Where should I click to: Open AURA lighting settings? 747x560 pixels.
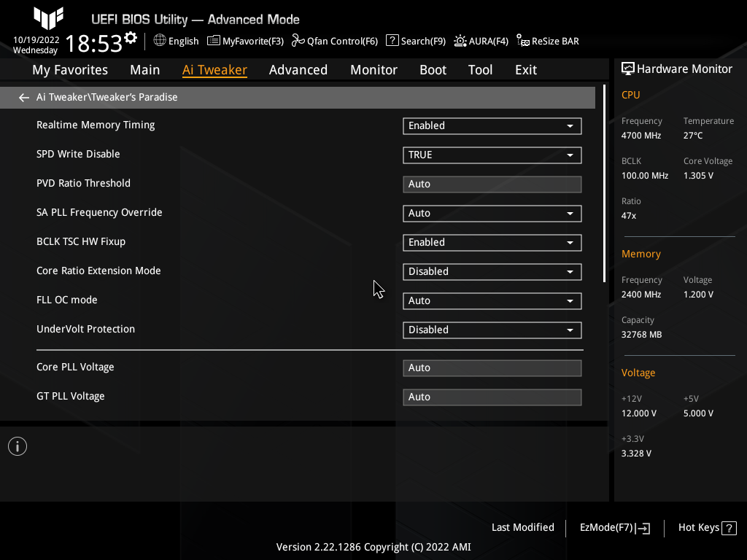481,41
